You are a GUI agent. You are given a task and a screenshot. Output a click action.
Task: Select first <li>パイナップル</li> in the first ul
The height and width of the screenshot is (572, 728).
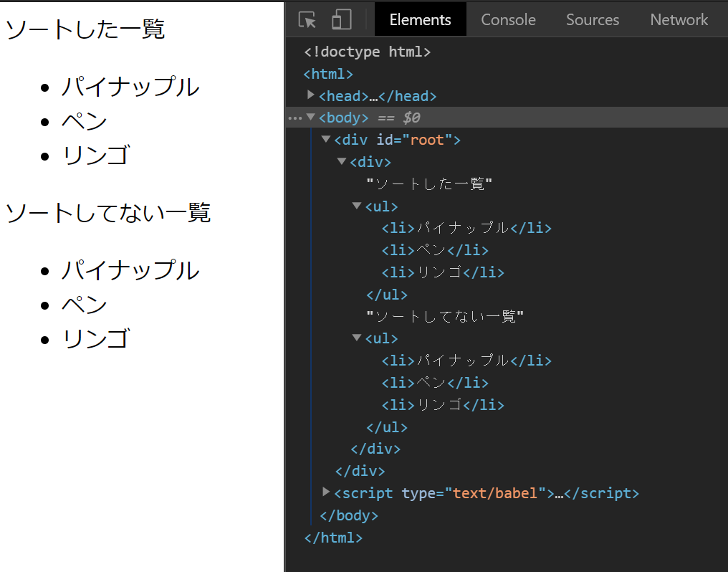coord(466,228)
